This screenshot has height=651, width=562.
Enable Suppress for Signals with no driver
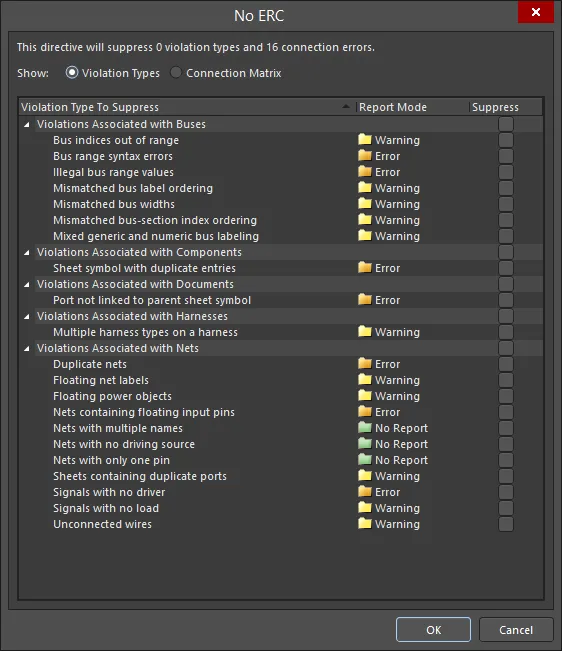(506, 492)
